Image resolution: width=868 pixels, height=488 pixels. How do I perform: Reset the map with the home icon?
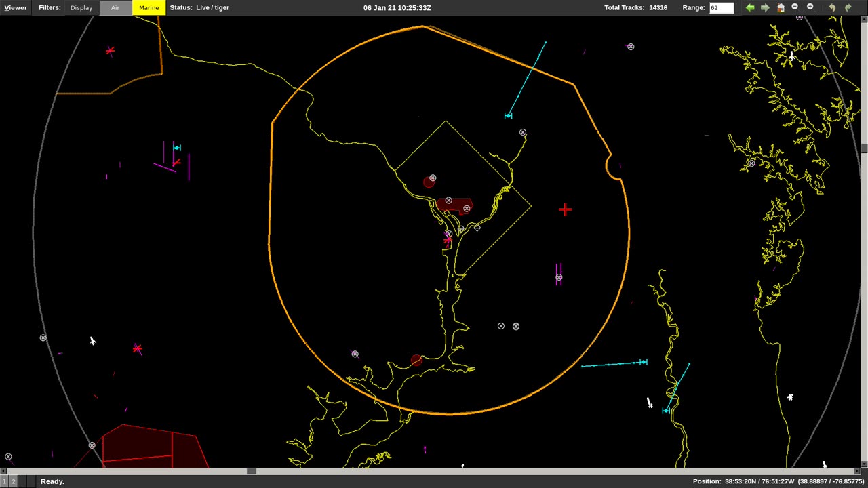click(781, 7)
